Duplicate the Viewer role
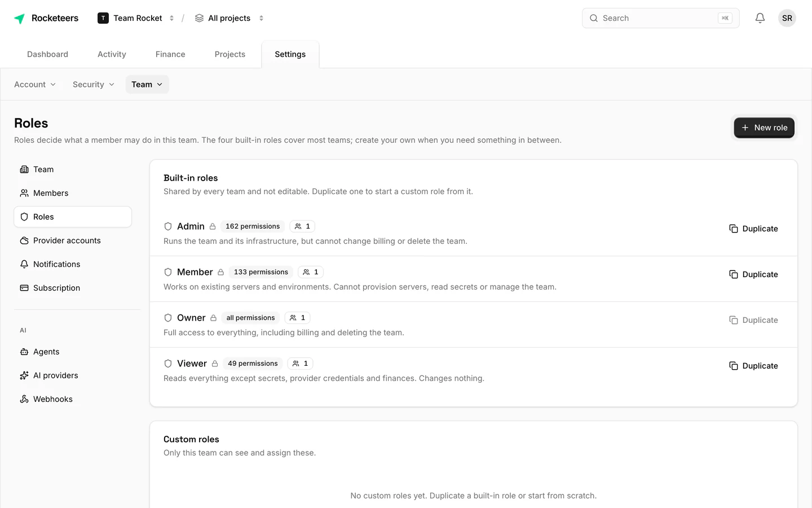 753,366
